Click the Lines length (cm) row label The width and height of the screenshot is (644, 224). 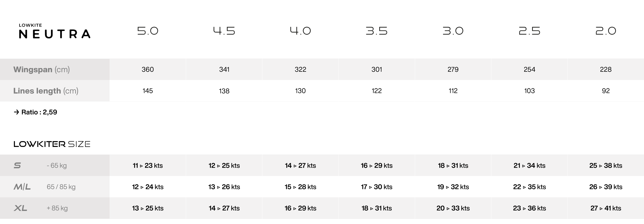(46, 91)
